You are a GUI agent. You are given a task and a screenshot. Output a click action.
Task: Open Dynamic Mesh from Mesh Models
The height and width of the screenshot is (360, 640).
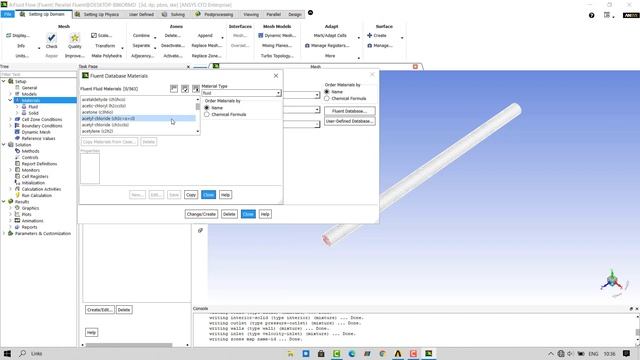coord(276,36)
